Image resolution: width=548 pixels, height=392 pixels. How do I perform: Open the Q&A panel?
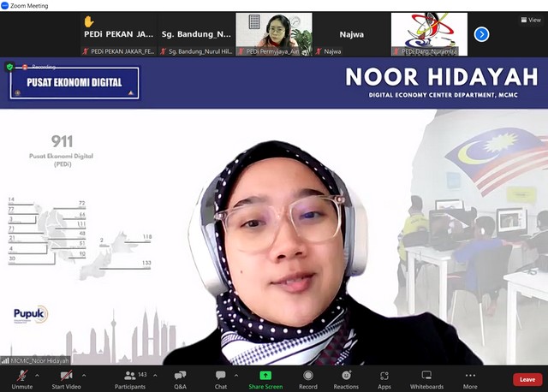pyautogui.click(x=180, y=377)
